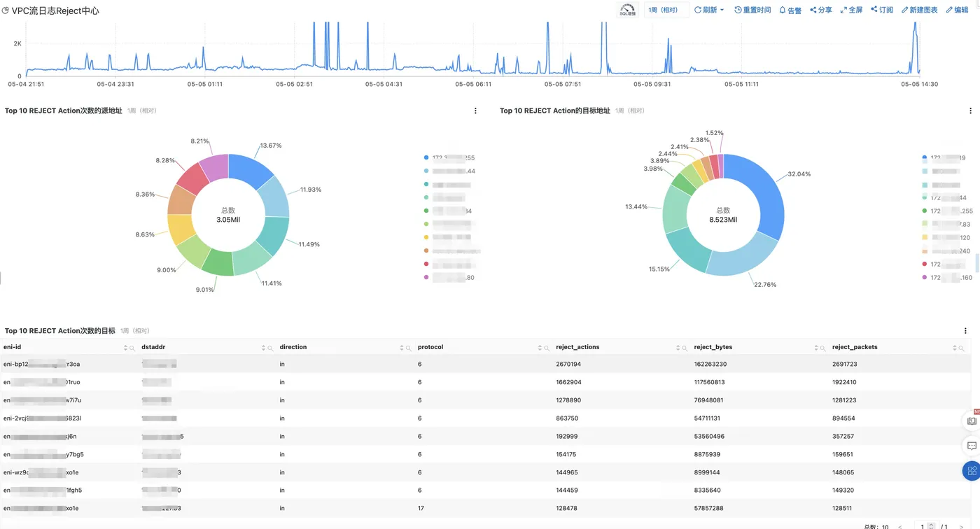Toggle the purple 172…160 legend item in 目标地址 chart

(946, 278)
